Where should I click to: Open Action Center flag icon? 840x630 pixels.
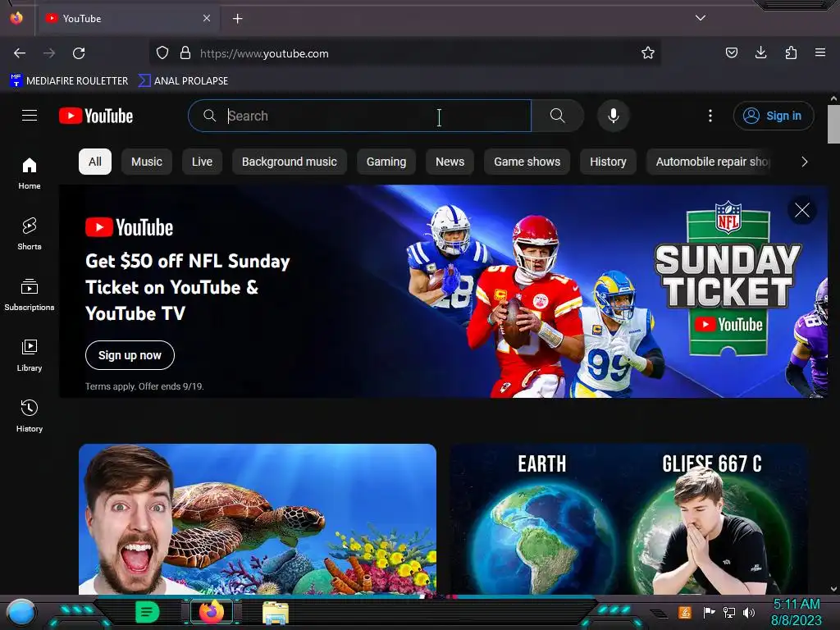(x=709, y=612)
